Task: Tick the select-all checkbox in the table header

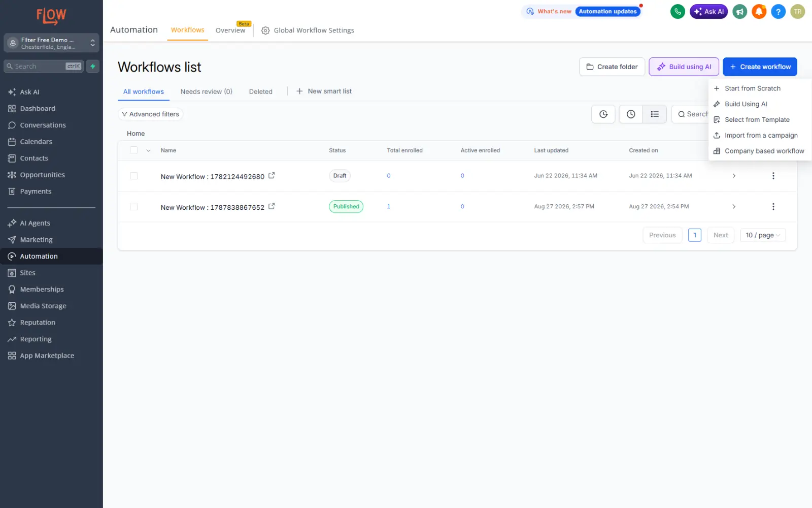Action: click(x=133, y=150)
